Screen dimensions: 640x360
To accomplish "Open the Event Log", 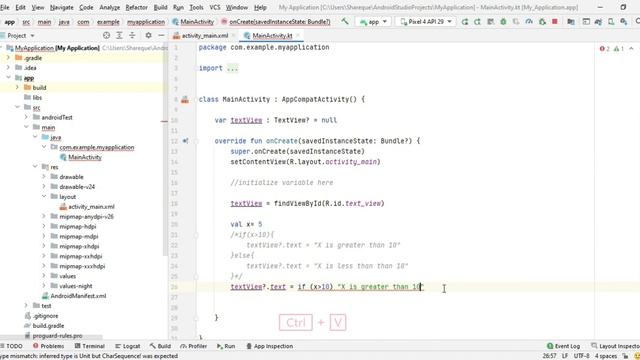I will coord(563,346).
